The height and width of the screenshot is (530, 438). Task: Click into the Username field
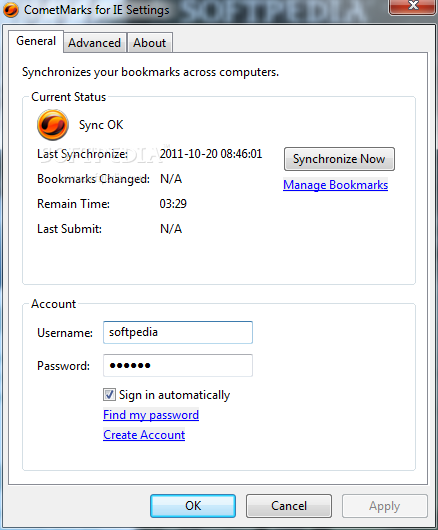178,332
